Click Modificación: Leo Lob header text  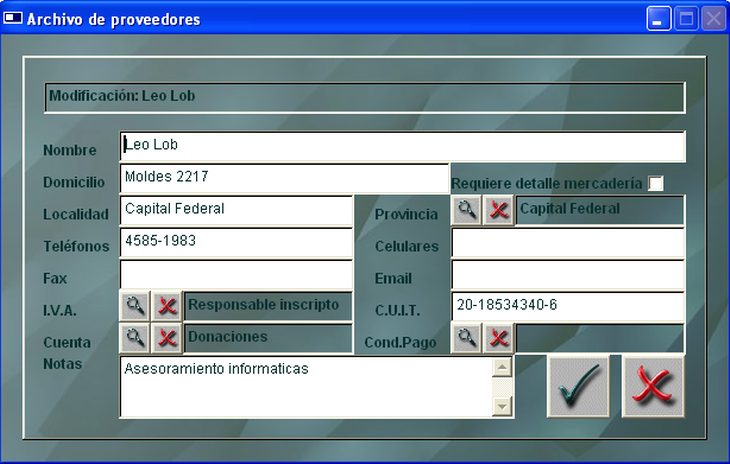122,96
